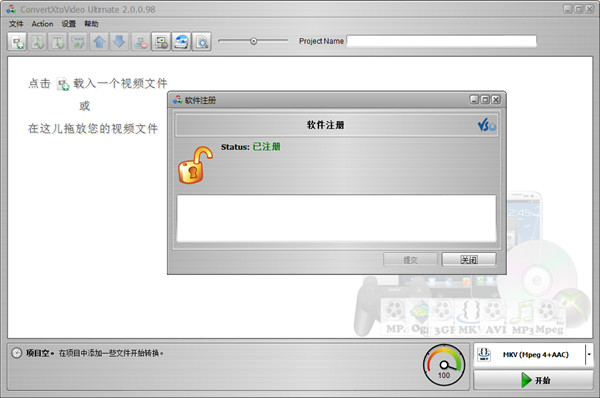Click into the Project Name input field

pos(442,41)
